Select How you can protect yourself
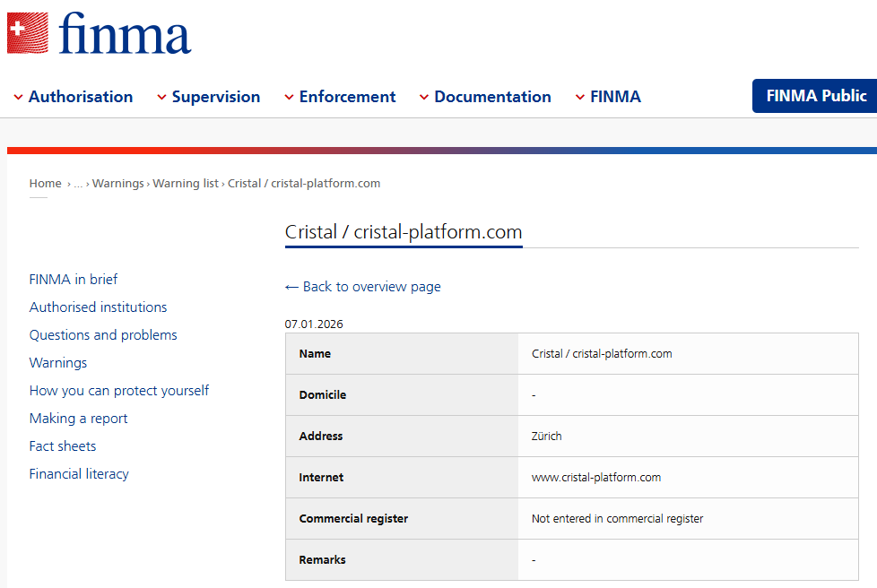The height and width of the screenshot is (588, 877). click(x=118, y=391)
